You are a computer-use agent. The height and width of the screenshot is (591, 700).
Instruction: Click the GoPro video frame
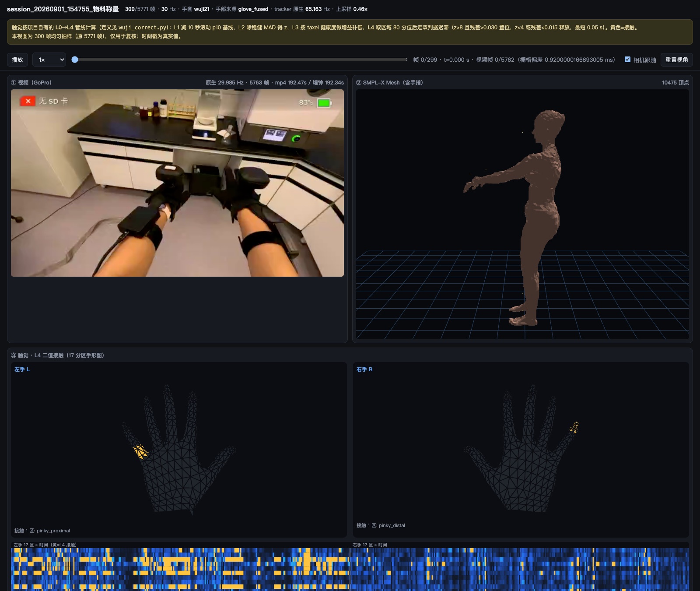(177, 183)
